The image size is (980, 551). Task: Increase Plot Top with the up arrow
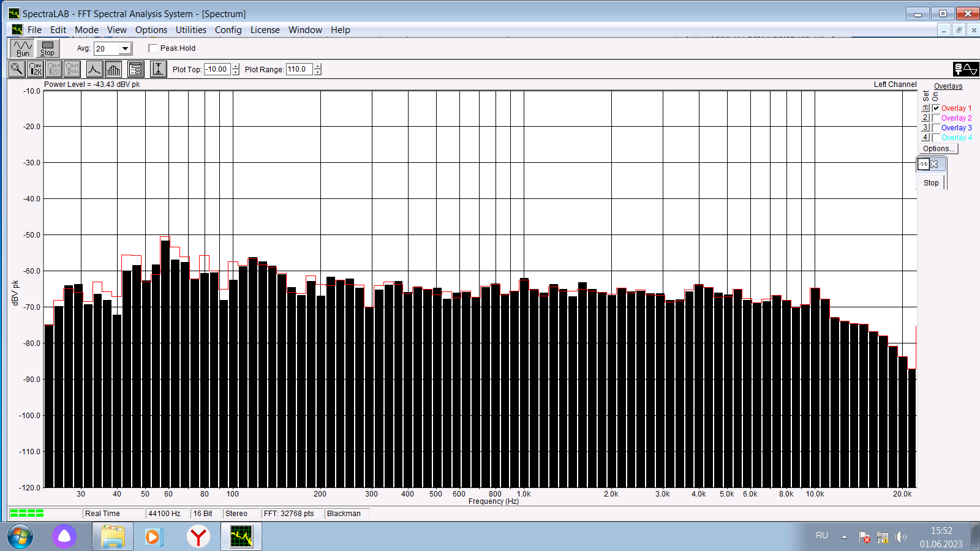tap(236, 66)
